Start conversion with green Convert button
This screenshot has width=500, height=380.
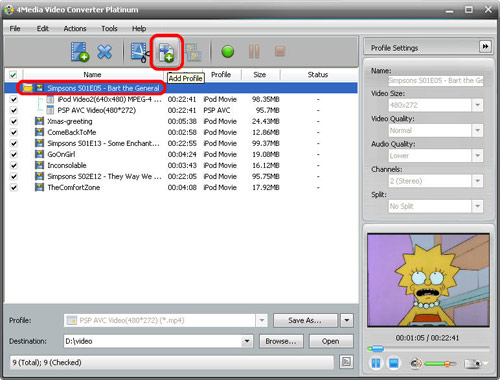228,52
